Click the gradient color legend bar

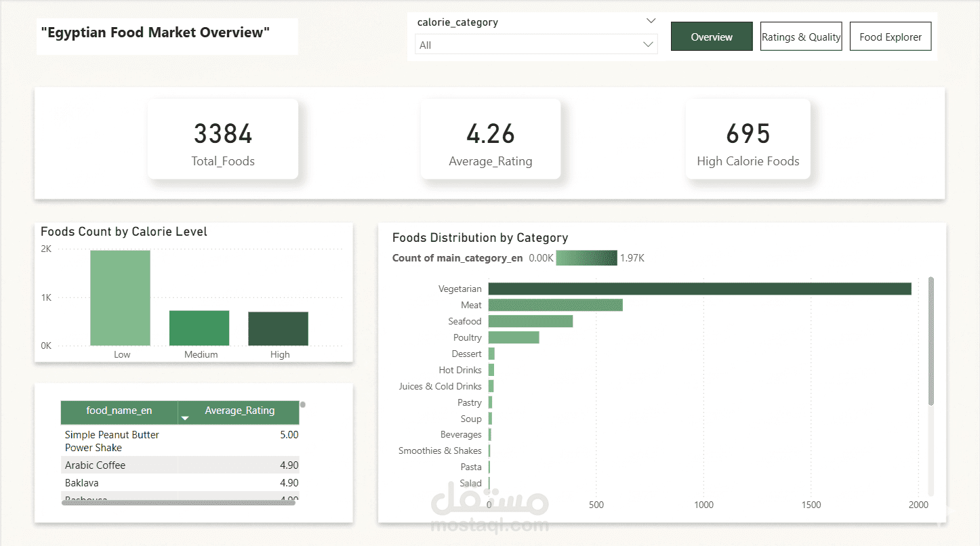(586, 258)
